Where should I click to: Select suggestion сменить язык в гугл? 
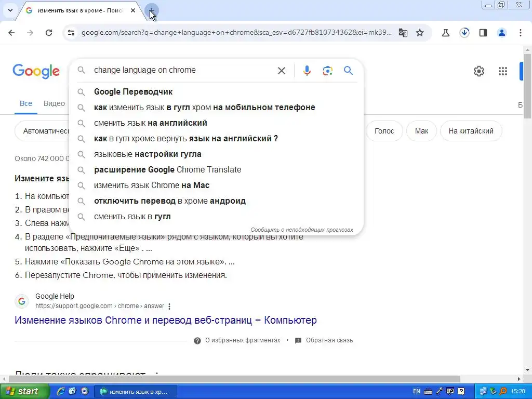point(216,217)
